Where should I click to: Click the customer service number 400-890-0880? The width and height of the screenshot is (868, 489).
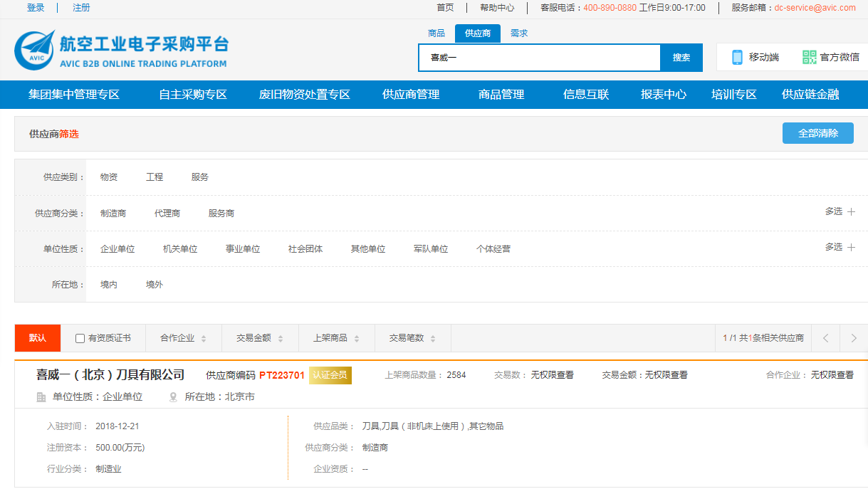[x=610, y=8]
